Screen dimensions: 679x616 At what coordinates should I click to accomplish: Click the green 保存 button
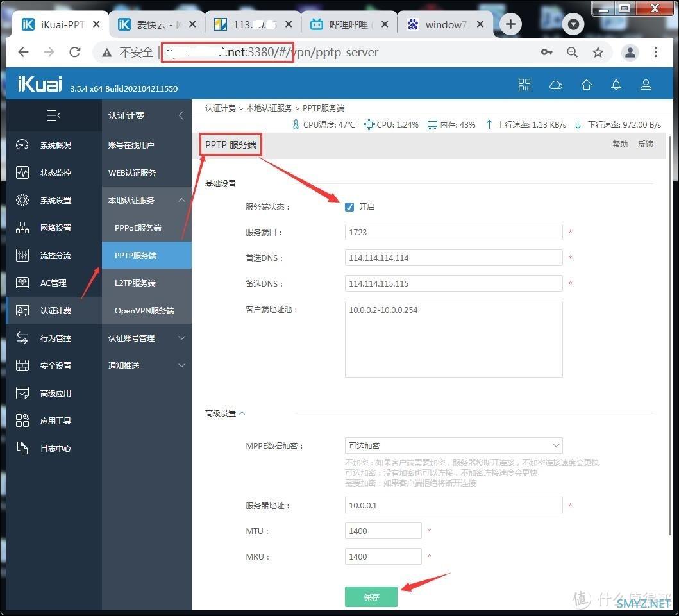pyautogui.click(x=371, y=597)
